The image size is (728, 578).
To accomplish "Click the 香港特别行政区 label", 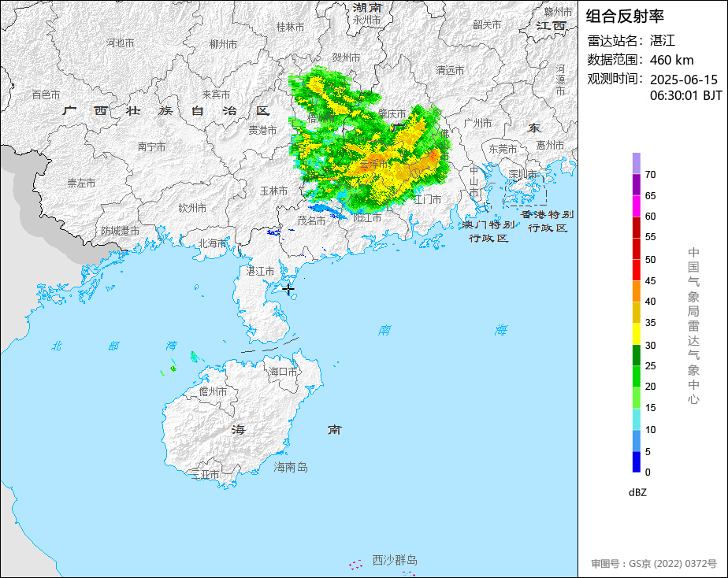I will point(548,221).
